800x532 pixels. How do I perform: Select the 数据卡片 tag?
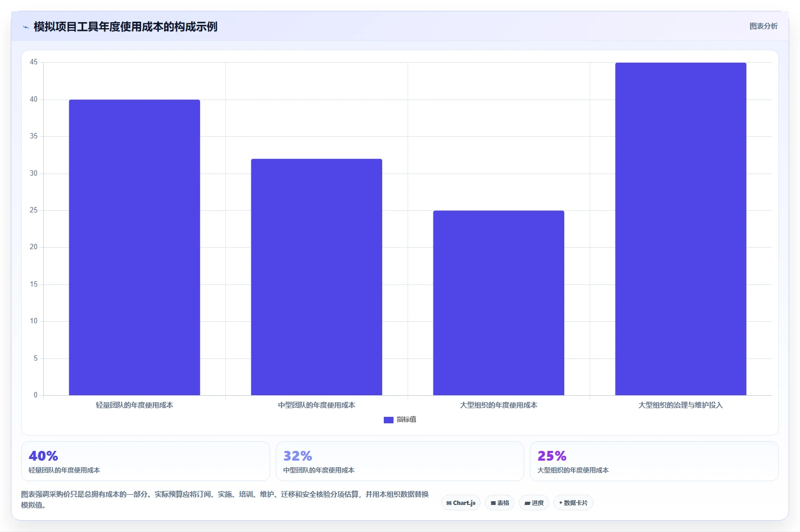pos(574,503)
